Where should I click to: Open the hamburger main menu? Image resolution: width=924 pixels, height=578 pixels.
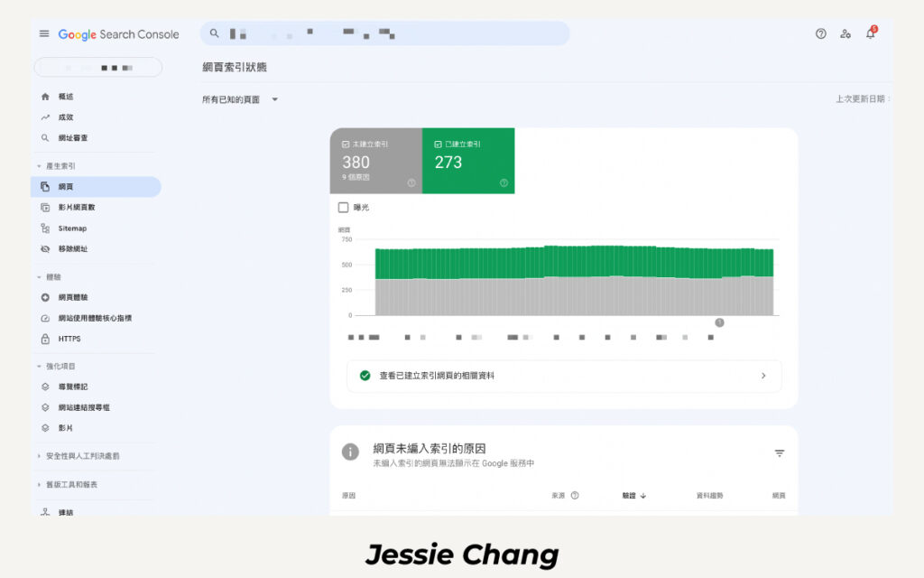[x=44, y=33]
